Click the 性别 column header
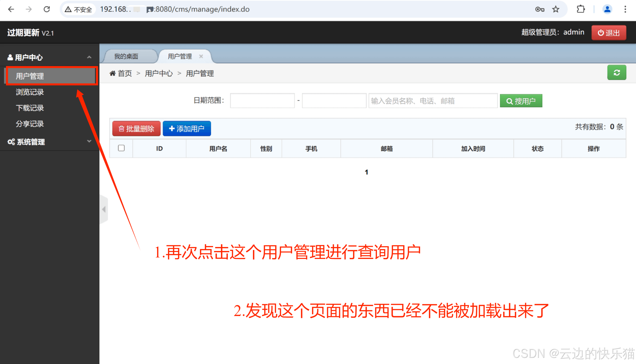Viewport: 636px width, 364px height. (266, 148)
